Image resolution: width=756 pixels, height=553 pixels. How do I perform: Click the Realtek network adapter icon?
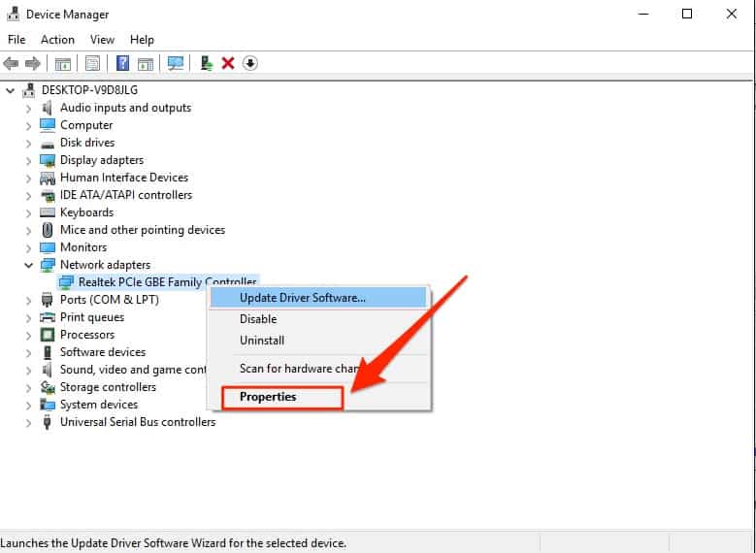pos(66,282)
